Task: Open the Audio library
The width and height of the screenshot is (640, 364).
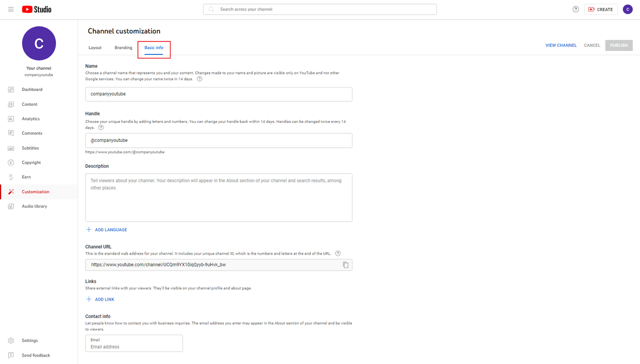Action: click(34, 206)
